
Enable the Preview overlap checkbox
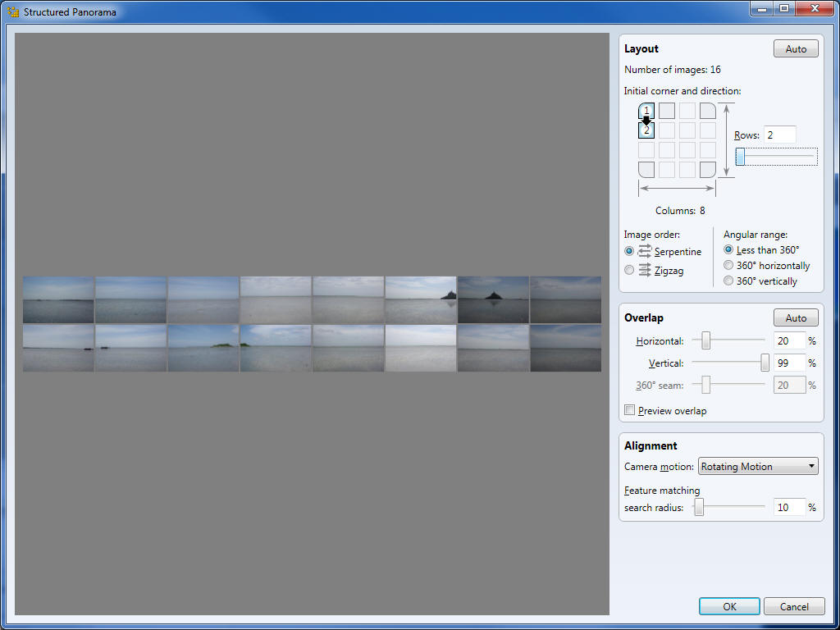[630, 410]
